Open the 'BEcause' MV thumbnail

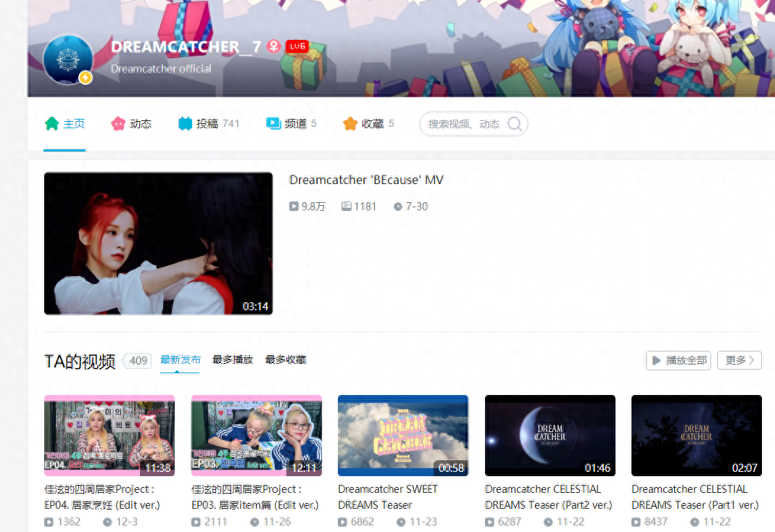pyautogui.click(x=158, y=244)
